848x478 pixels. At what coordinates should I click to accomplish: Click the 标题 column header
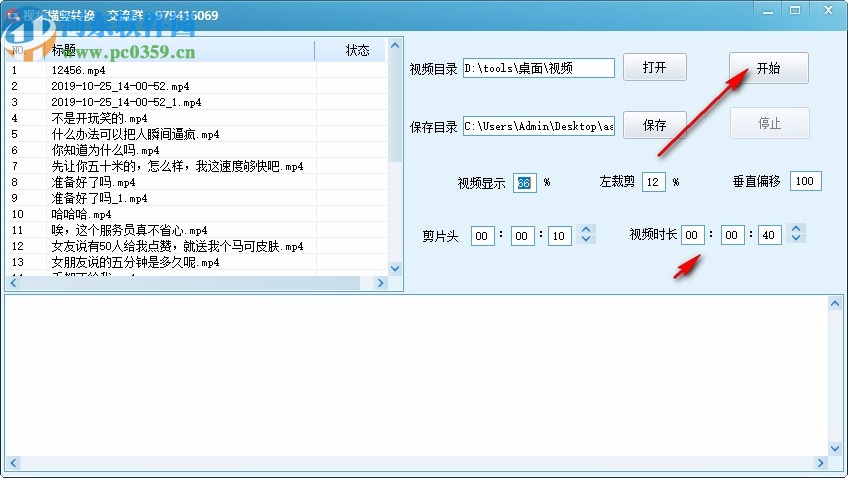180,50
